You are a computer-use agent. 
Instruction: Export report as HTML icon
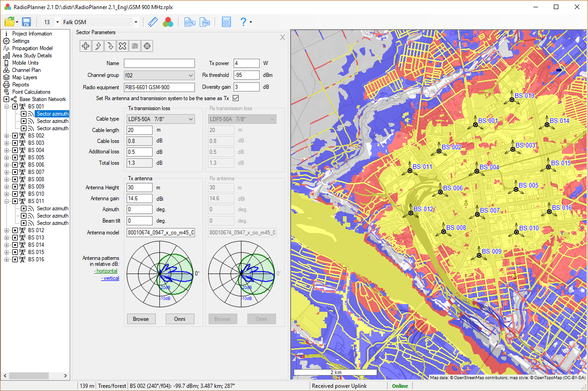(x=189, y=22)
